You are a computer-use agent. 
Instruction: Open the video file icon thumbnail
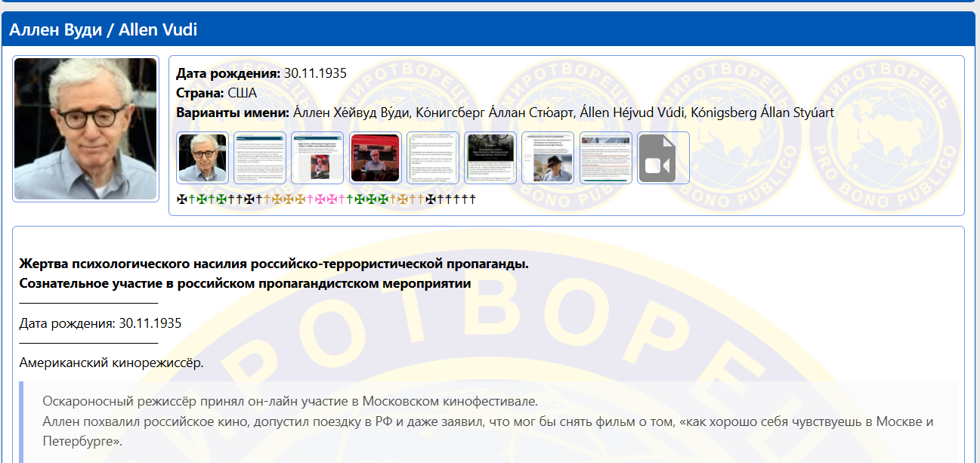tap(663, 158)
